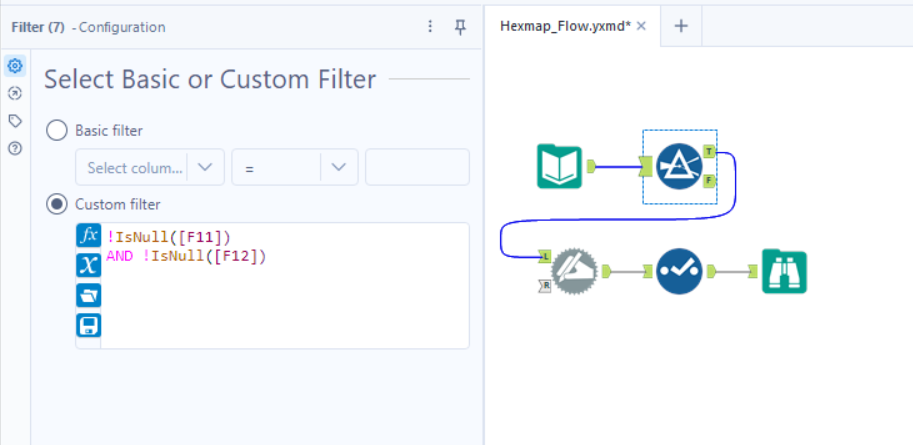The height and width of the screenshot is (445, 913).
Task: Click the Filter tool's F output anchor
Action: coord(709,181)
